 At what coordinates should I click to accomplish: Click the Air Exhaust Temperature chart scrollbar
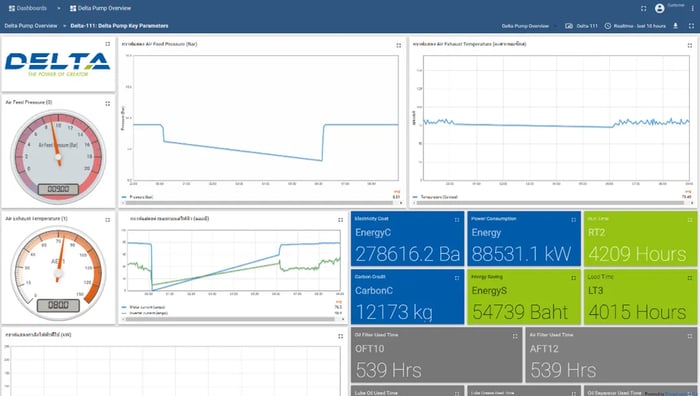550,203
